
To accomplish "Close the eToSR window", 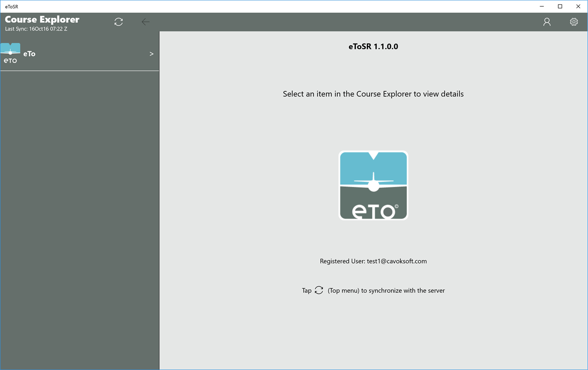I will pos(578,6).
